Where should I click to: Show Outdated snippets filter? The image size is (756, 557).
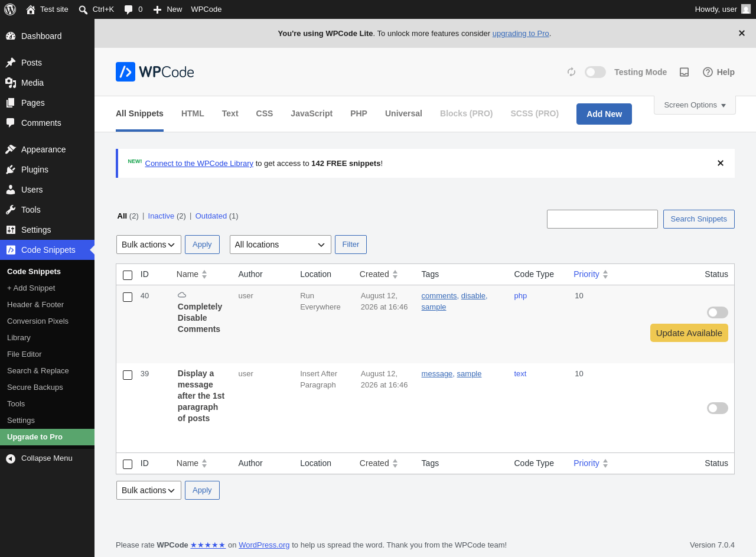tap(211, 216)
